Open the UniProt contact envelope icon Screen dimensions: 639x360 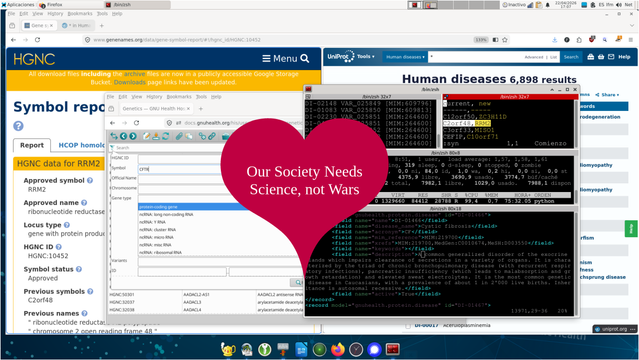coord(611,57)
